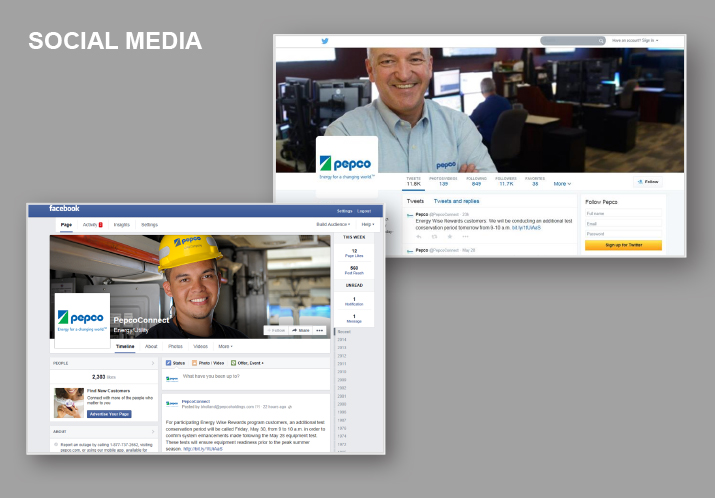Open the Build Audience dropdown
The image size is (715, 498).
(x=333, y=224)
